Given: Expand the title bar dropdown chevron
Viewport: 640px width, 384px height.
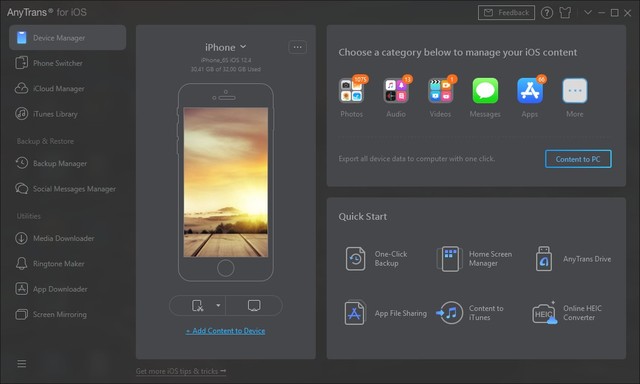Looking at the screenshot, I should coord(588,12).
